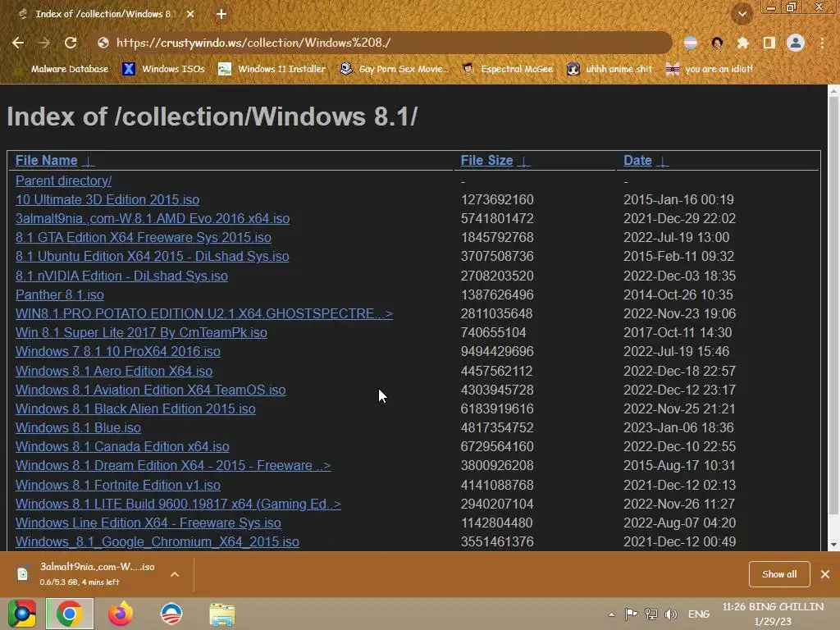This screenshot has width=840, height=630.
Task: Open Windows 8.1 Canada Edition x64 link
Action: (x=122, y=447)
